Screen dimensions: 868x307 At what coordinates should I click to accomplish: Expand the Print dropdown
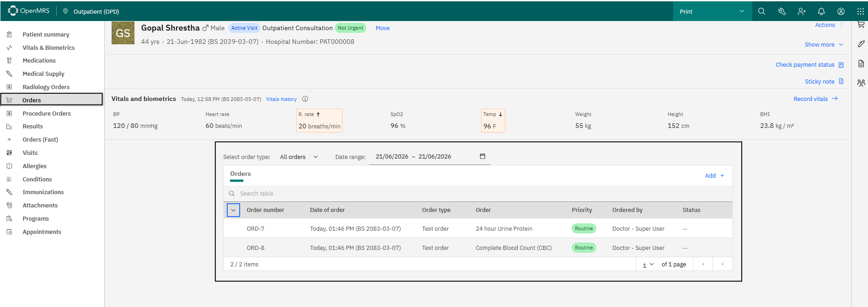pos(713,11)
